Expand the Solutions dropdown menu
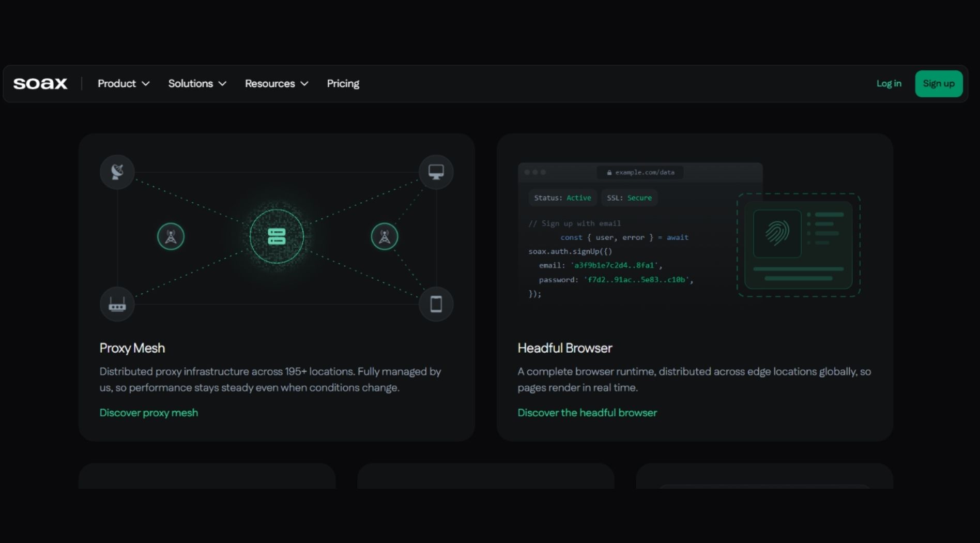Screen dimensions: 980x543 (197, 84)
